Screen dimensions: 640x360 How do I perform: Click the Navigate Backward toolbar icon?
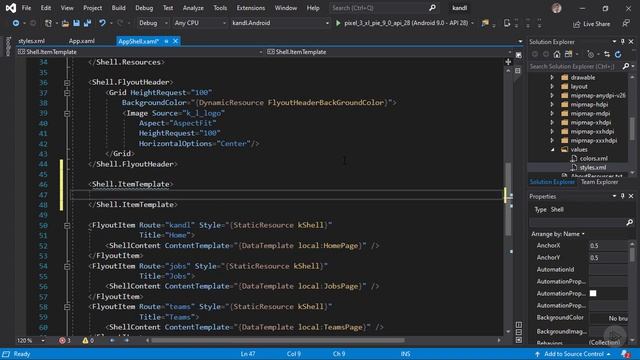tap(16, 23)
